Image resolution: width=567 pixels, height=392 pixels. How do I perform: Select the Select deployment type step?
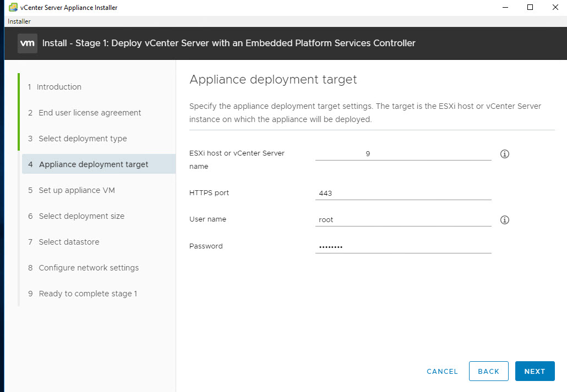[83, 139]
